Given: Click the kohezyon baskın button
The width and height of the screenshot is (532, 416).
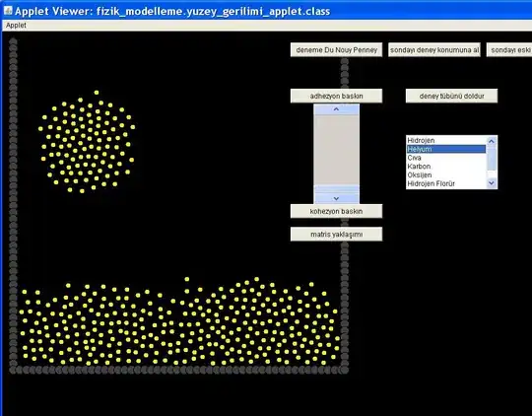Looking at the screenshot, I should (x=336, y=211).
